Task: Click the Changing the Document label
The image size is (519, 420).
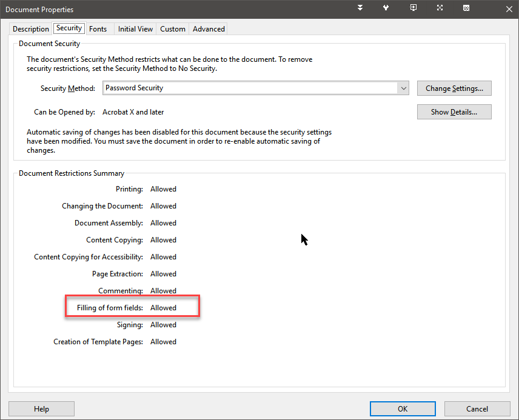Action: click(102, 206)
